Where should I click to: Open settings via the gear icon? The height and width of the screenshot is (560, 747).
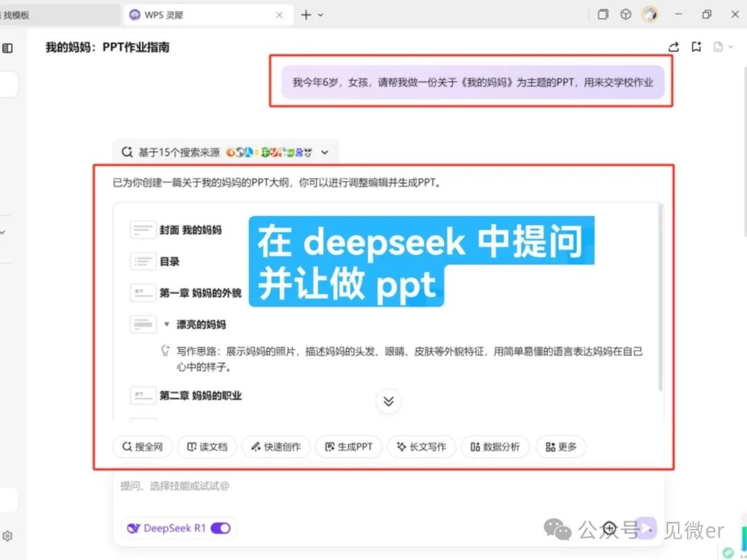8,536
